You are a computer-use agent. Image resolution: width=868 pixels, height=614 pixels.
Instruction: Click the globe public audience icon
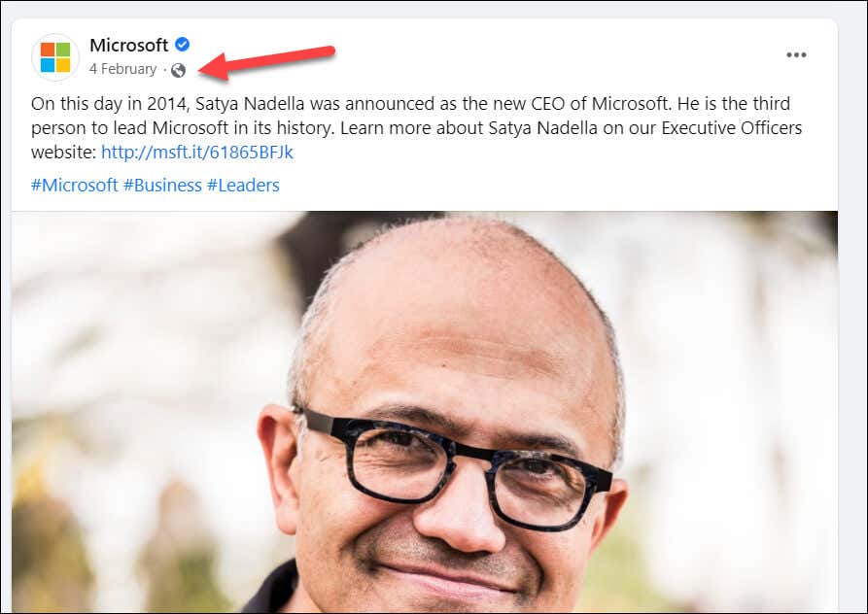178,70
